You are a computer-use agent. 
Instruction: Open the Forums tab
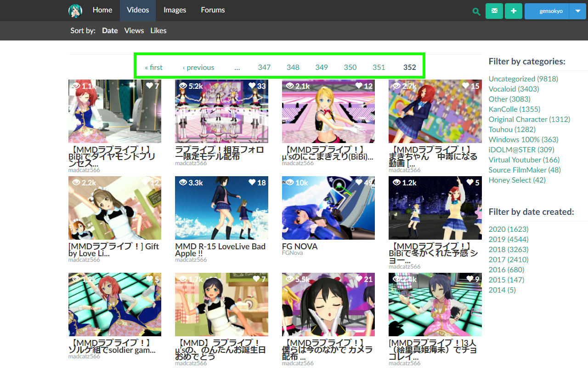(x=213, y=10)
